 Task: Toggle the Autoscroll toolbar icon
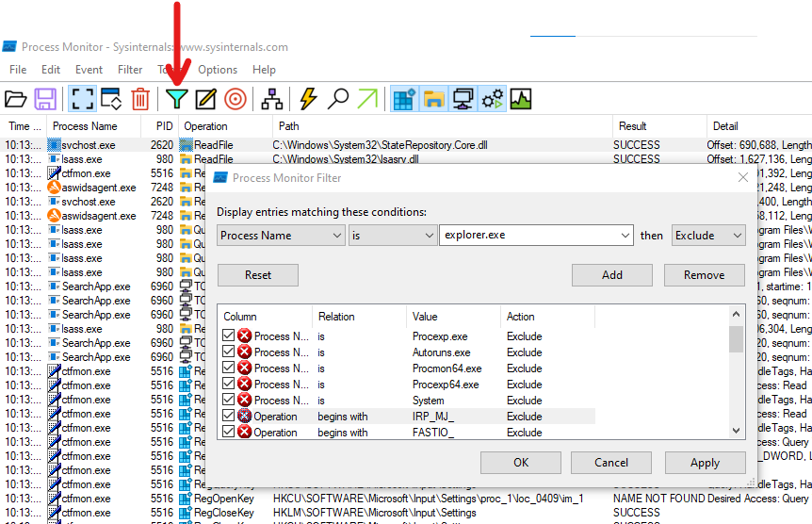tap(111, 99)
